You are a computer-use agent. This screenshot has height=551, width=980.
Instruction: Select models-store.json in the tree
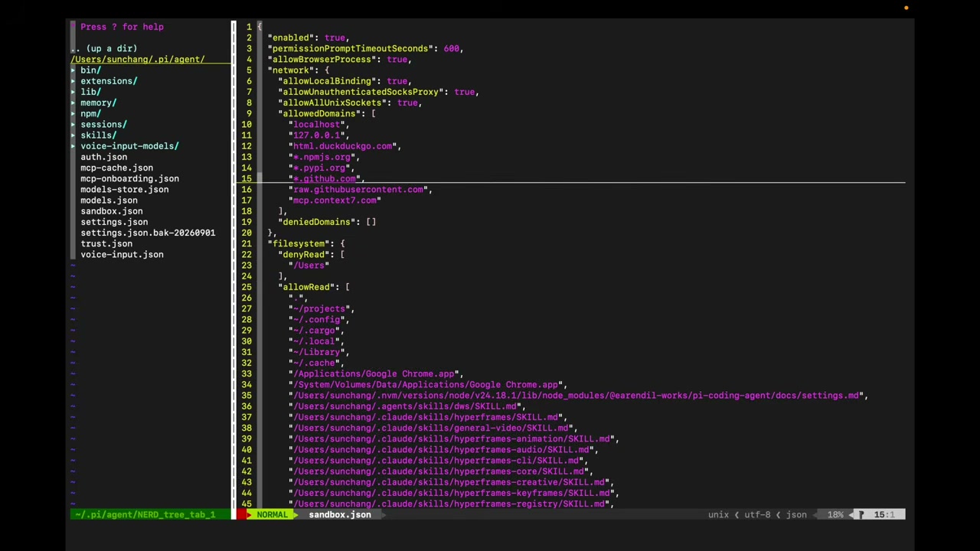[125, 190]
